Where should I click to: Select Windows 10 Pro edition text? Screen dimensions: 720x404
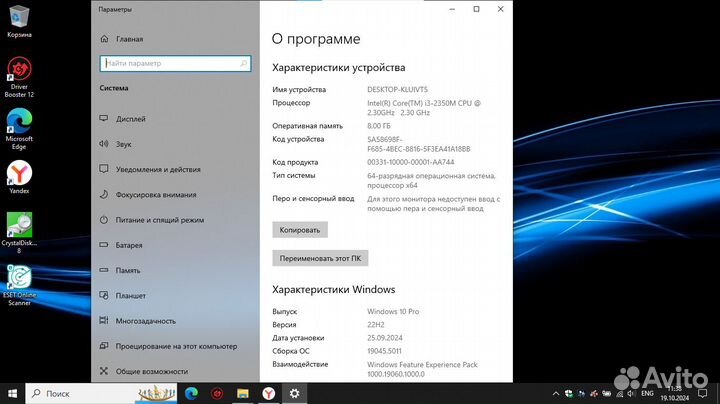[393, 311]
